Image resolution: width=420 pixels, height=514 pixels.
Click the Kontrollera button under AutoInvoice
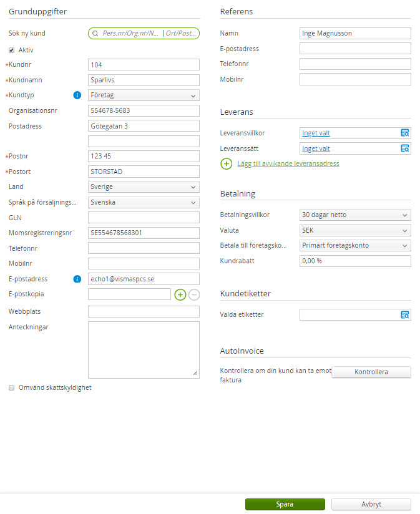point(371,372)
